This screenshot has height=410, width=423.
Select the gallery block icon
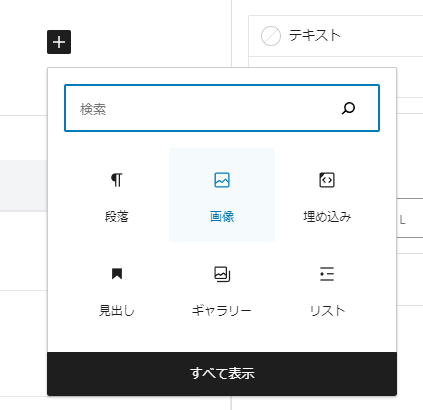[222, 274]
